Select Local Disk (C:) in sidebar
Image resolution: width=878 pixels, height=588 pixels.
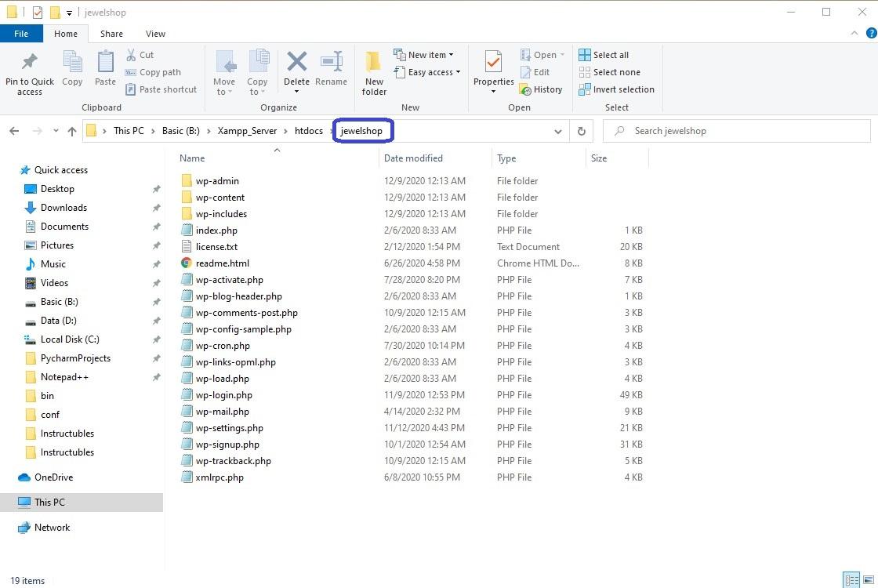[70, 339]
